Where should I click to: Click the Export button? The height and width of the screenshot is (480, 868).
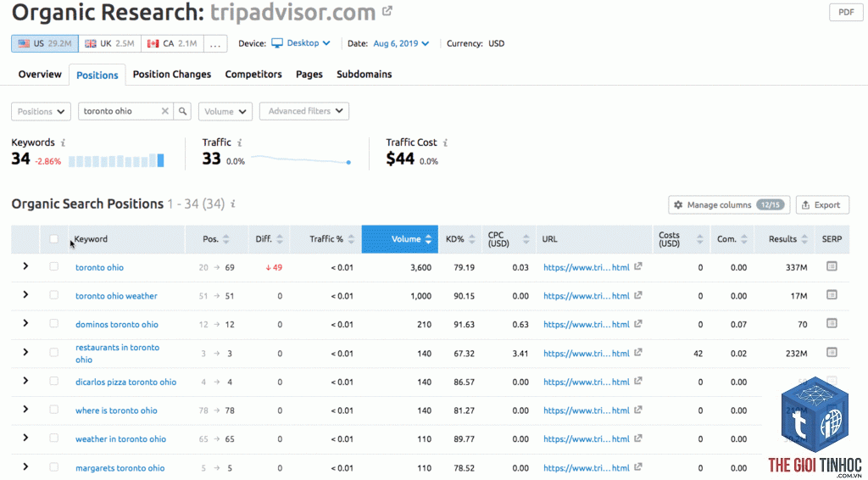822,205
